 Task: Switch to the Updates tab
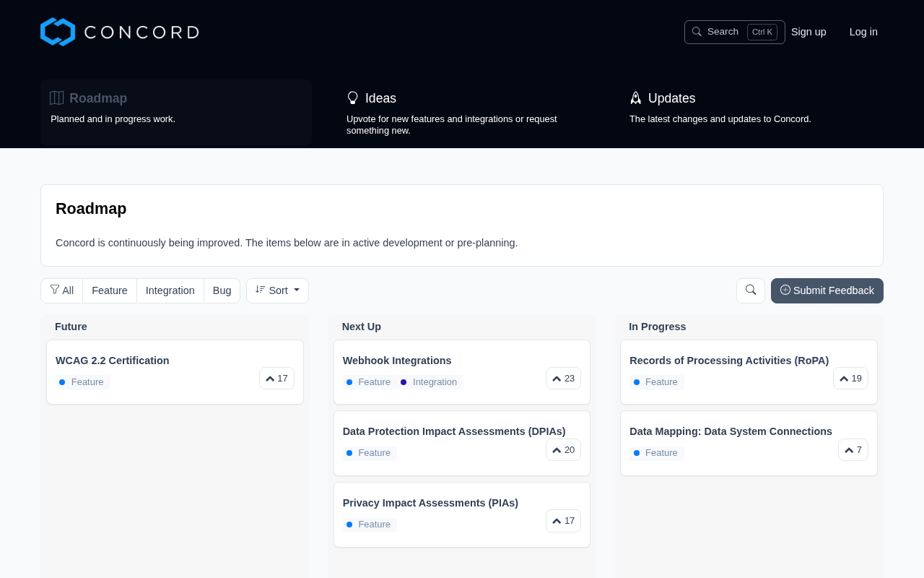(x=671, y=98)
